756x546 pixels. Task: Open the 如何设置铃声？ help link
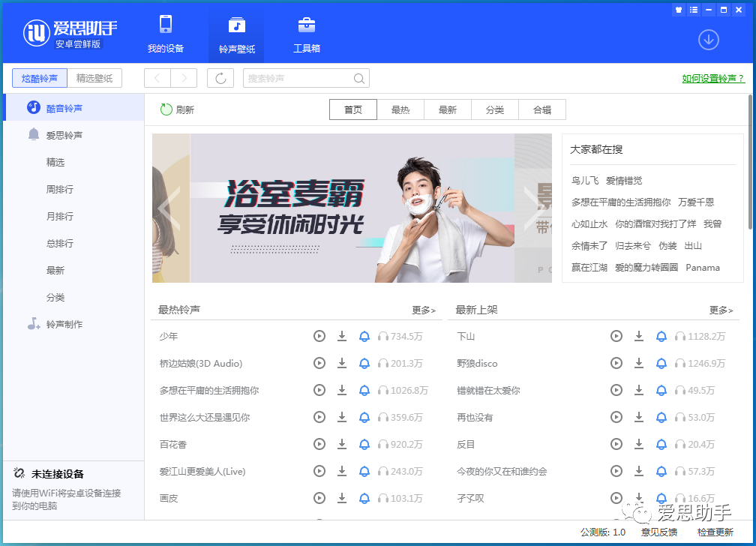[713, 78]
